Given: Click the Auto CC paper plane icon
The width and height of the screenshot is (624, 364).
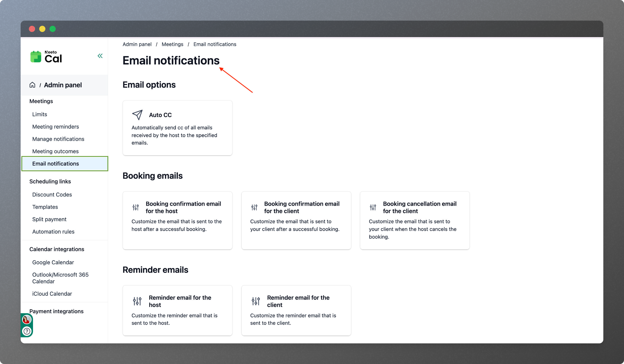Looking at the screenshot, I should [x=137, y=115].
